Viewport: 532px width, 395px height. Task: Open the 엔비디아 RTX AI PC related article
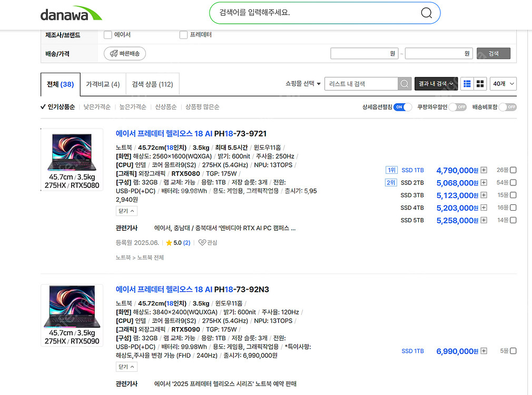(224, 228)
